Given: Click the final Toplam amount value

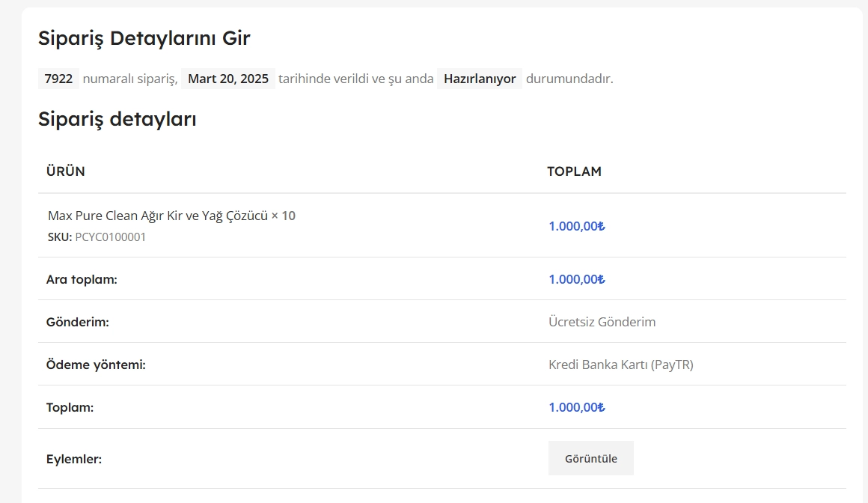Looking at the screenshot, I should pyautogui.click(x=577, y=407).
